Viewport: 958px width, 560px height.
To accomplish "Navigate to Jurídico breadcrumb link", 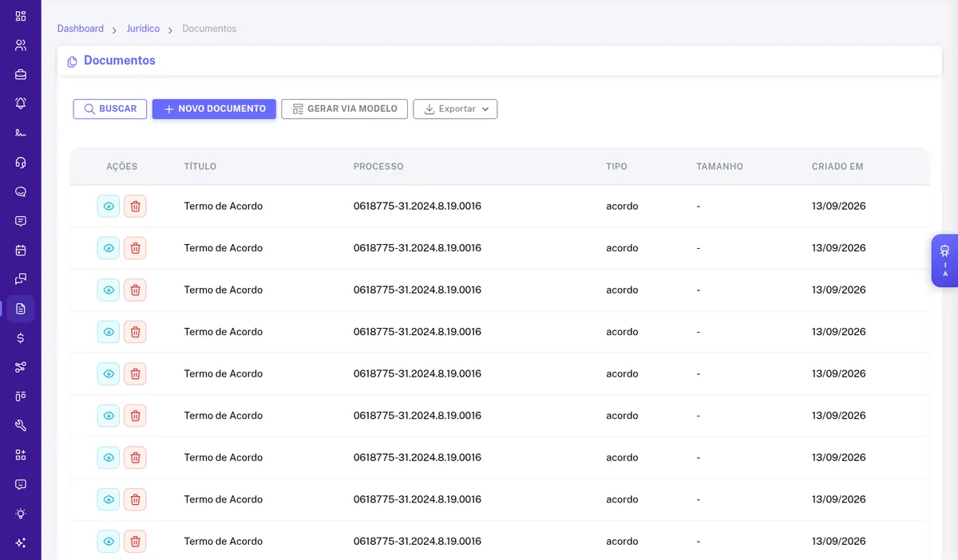I will click(x=143, y=29).
